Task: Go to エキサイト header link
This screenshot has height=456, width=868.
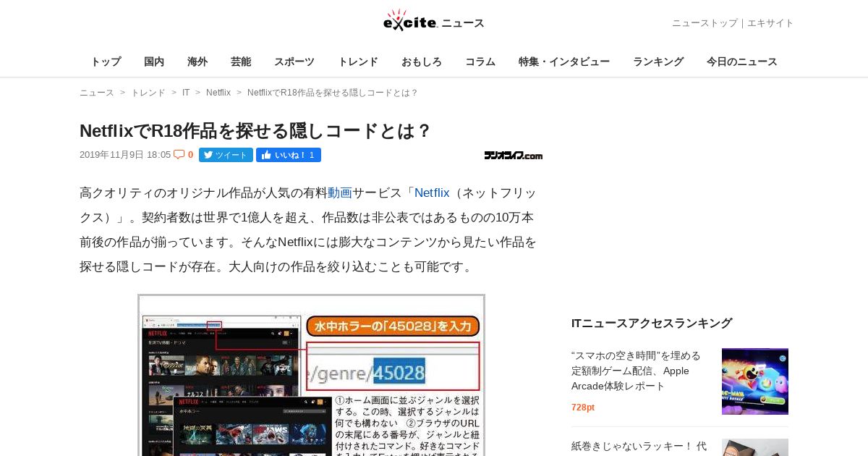Action: coord(770,23)
